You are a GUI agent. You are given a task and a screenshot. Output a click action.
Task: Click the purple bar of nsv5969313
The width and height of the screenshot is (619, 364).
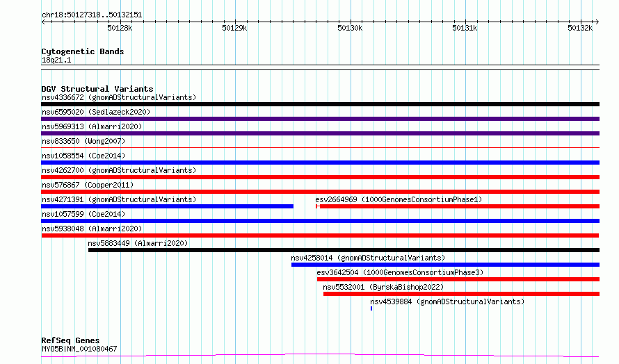click(x=320, y=133)
